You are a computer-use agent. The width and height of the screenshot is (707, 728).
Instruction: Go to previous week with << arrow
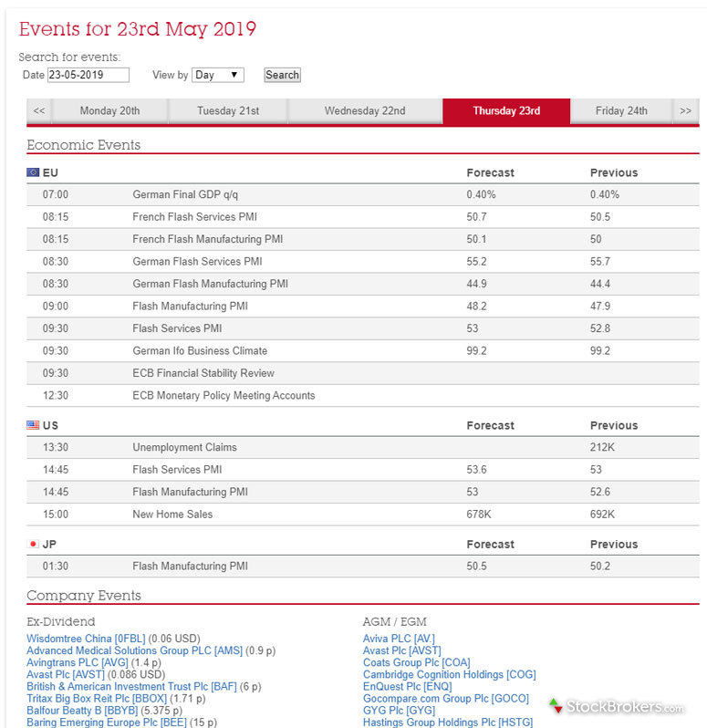[x=39, y=111]
